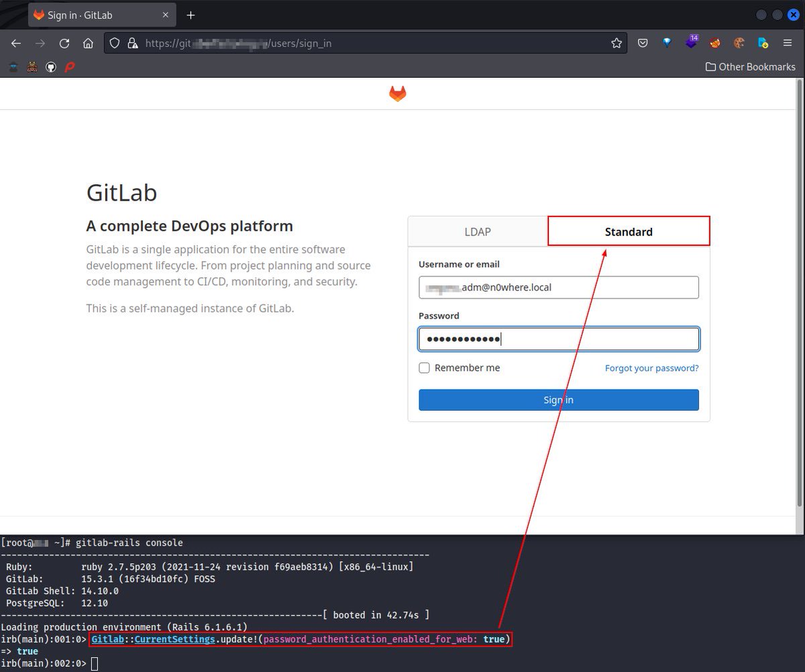Viewport: 805px width, 672px height.
Task: Click the browser URL address bar
Action: click(x=366, y=44)
